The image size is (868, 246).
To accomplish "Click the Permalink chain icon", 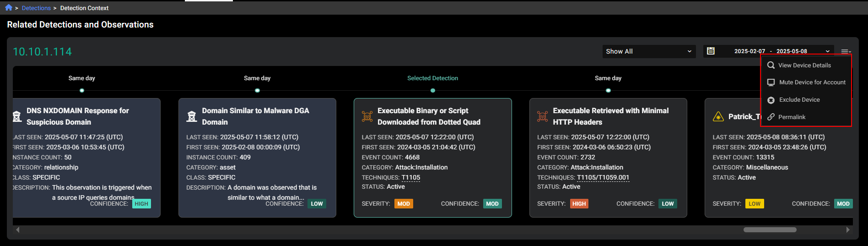I will click(x=771, y=117).
